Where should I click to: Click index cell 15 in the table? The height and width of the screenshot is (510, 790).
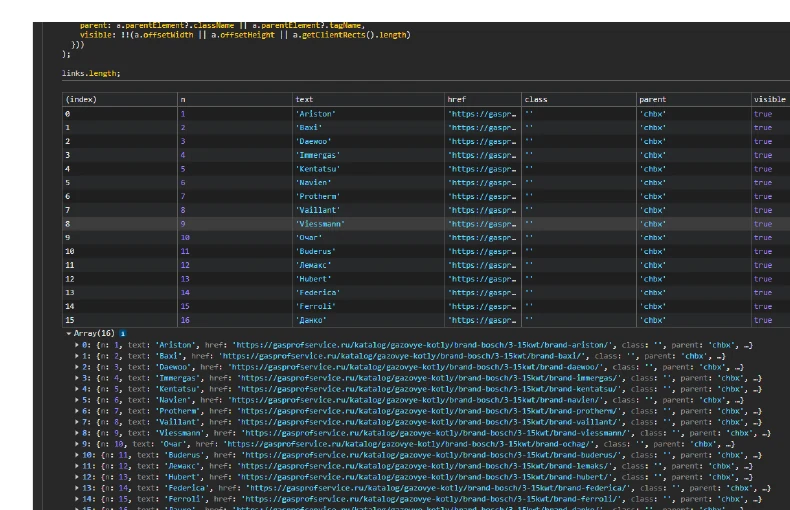(x=120, y=320)
